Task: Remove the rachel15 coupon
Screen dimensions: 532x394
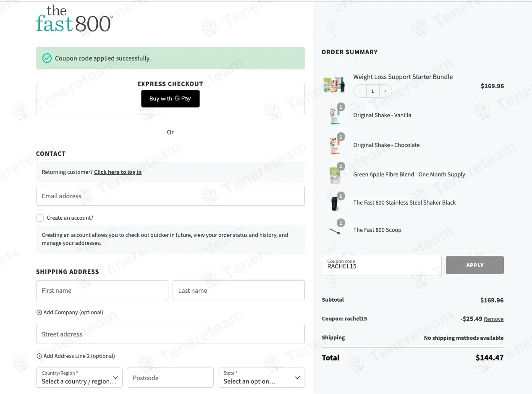Action: click(x=493, y=319)
